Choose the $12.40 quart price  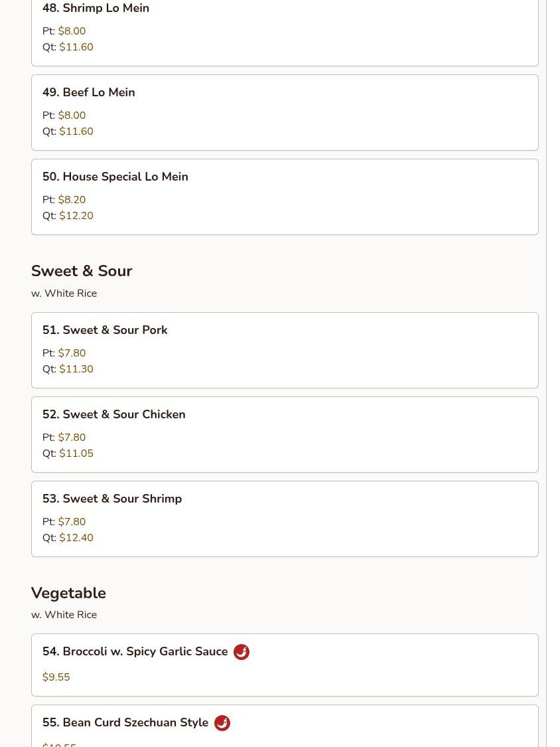click(76, 538)
